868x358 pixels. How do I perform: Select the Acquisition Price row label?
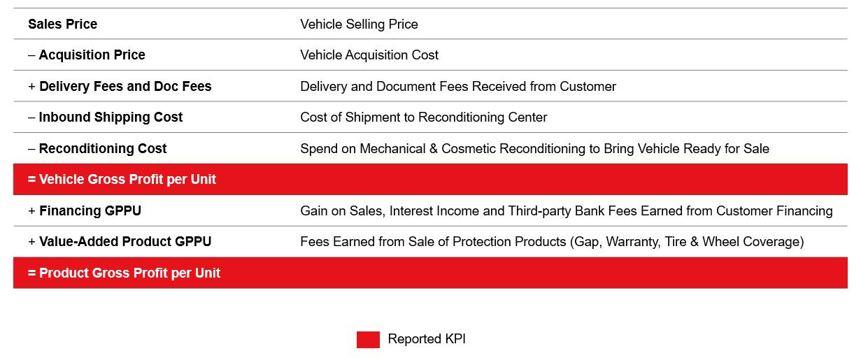[92, 55]
